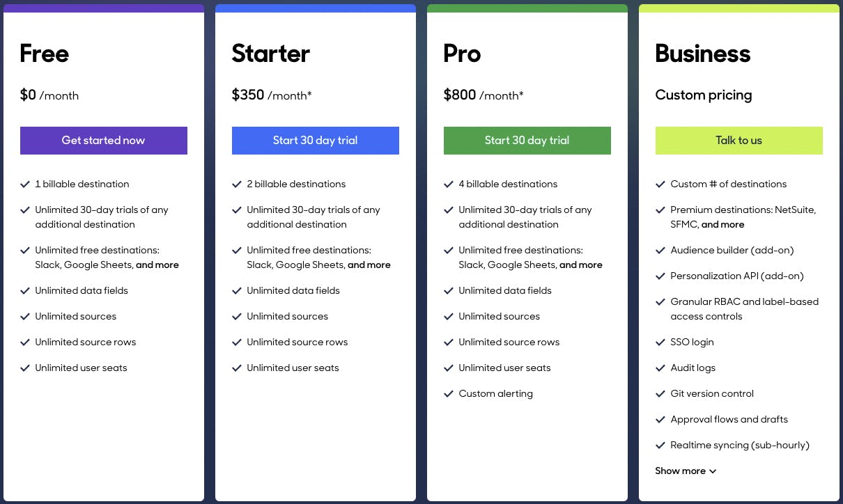Click checkmark beside Audience builder (add-on)

(660, 251)
